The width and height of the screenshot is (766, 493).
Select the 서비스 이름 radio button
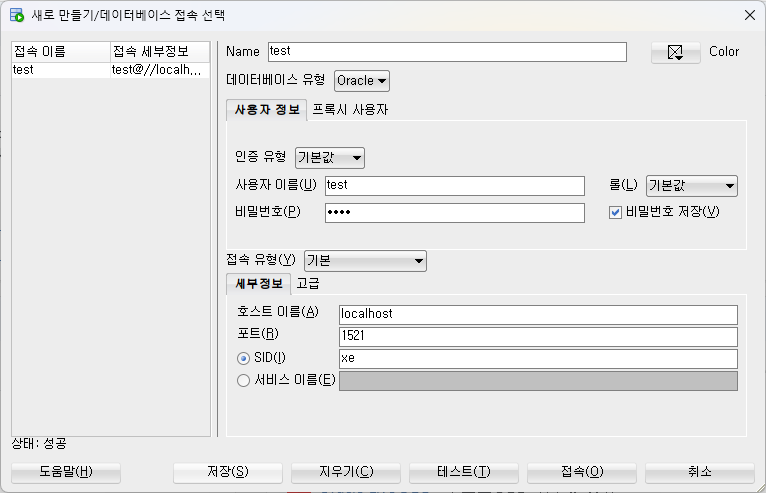tap(243, 381)
